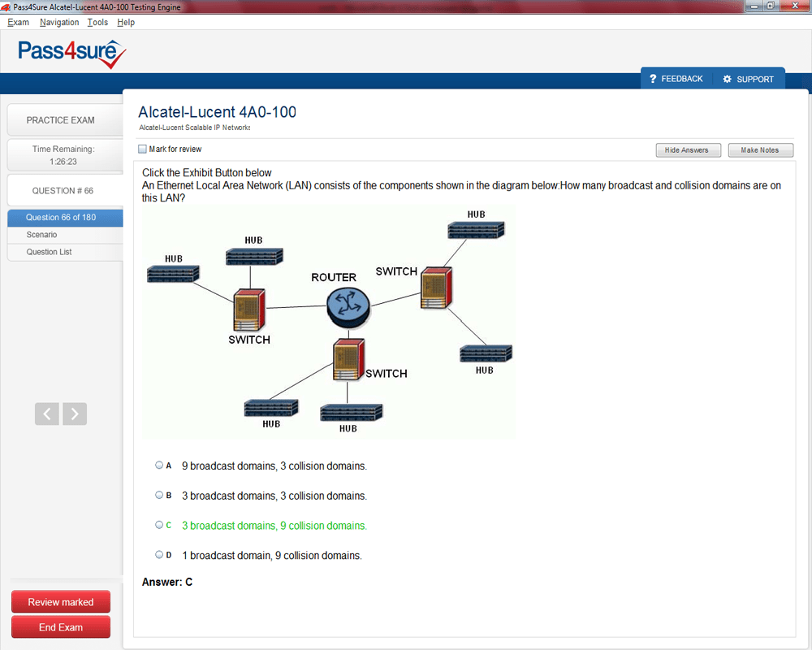Select Scenario in the left panel
The height and width of the screenshot is (650, 812).
41,235
